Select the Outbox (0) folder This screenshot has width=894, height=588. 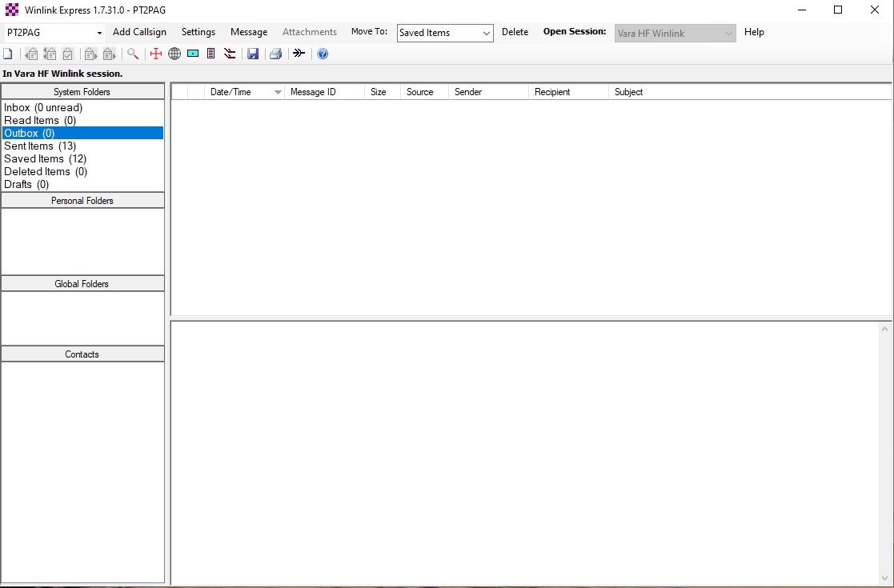(x=82, y=133)
